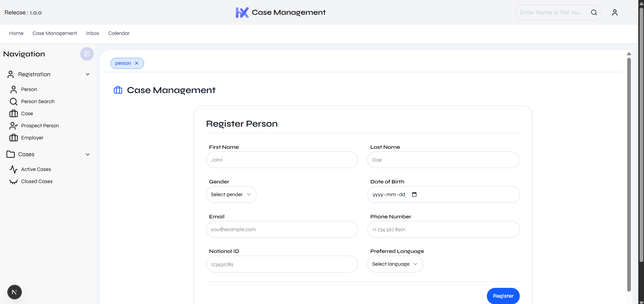644x304 pixels.
Task: Open the Select language dropdown
Action: tap(395, 264)
